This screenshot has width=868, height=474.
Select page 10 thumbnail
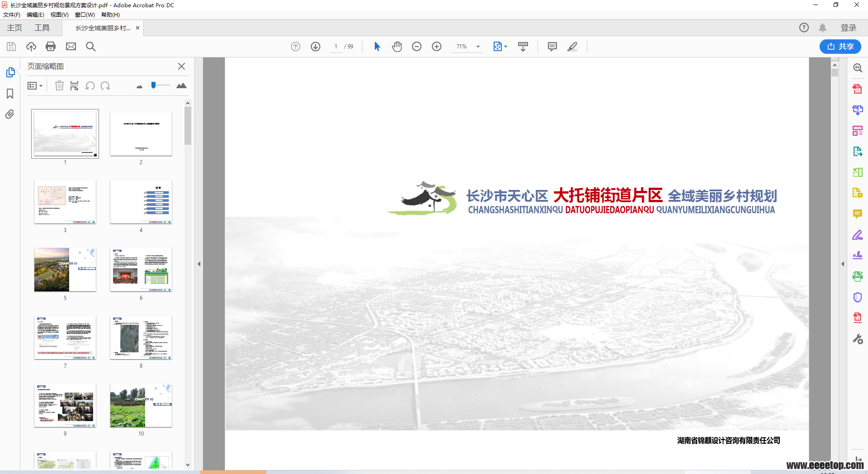point(141,405)
